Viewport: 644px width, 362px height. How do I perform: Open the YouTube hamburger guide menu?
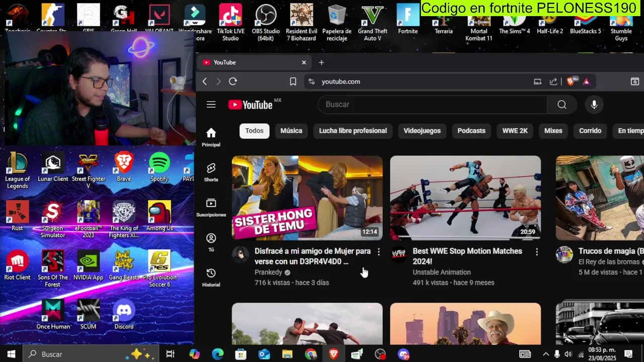pos(211,105)
